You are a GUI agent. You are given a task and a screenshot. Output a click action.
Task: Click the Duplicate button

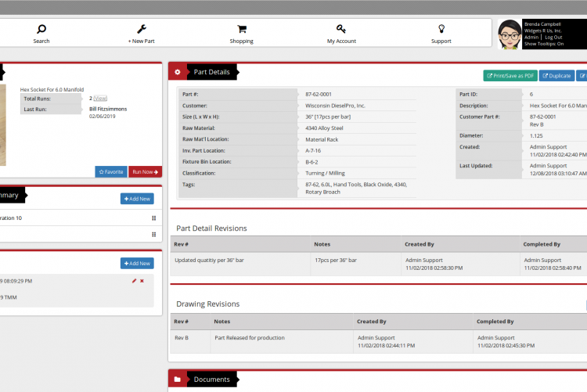[556, 76]
